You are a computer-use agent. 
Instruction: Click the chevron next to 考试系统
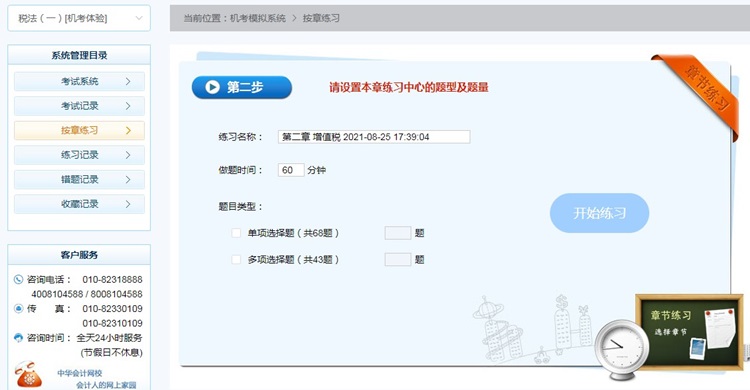(x=128, y=81)
